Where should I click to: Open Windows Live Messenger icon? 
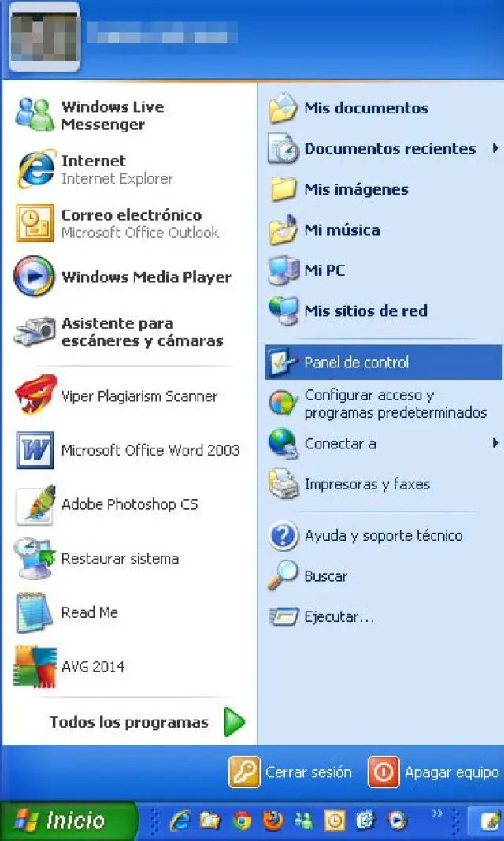pyautogui.click(x=35, y=115)
